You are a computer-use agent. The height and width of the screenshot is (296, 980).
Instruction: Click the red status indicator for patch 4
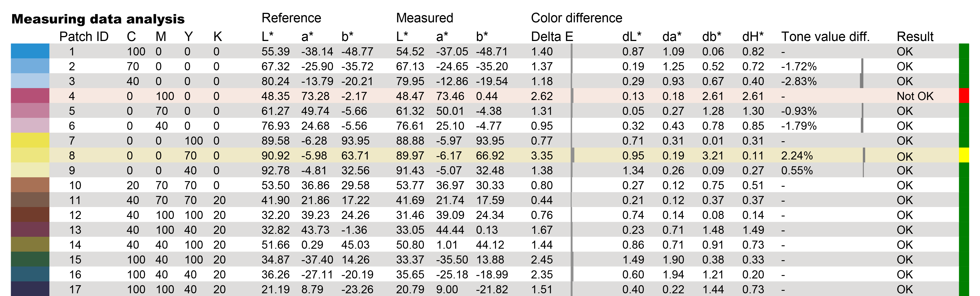click(964, 96)
